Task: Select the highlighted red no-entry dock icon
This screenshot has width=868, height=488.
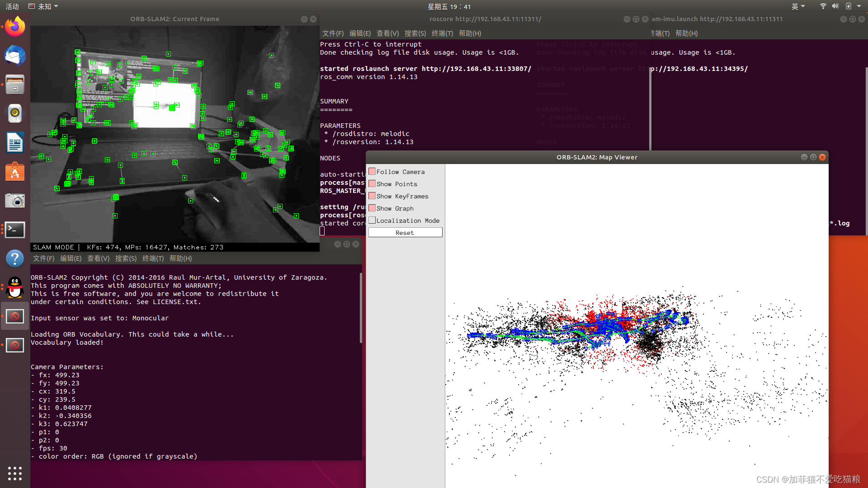Action: (x=15, y=316)
